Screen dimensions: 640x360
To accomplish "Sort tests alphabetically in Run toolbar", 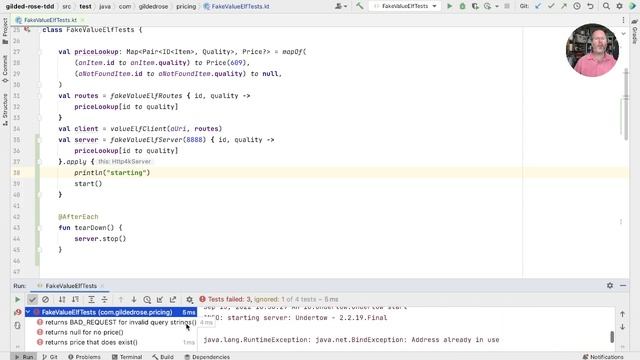I will point(62,300).
